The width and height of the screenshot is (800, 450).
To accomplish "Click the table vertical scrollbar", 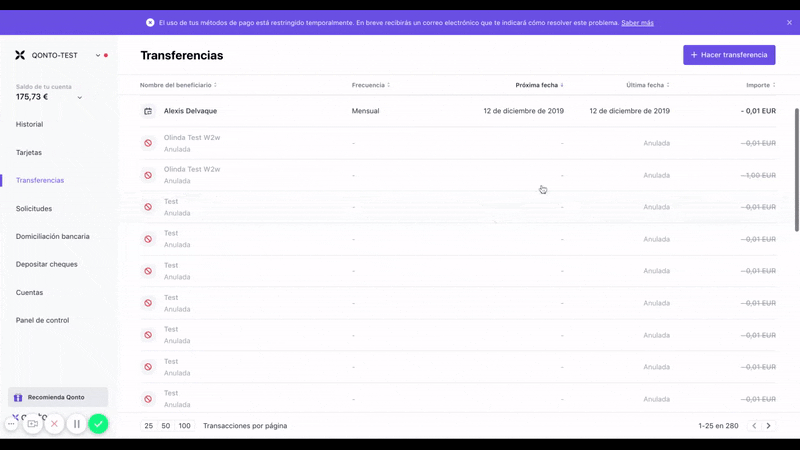I will tap(796, 170).
